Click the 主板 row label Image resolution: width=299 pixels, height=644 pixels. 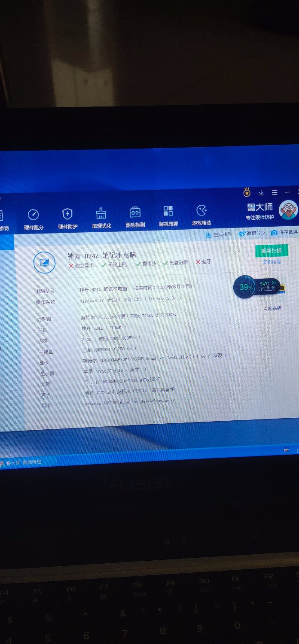point(42,330)
